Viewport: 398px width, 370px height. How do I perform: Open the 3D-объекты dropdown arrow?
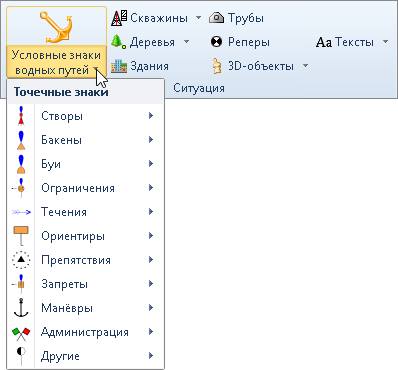[x=305, y=65]
